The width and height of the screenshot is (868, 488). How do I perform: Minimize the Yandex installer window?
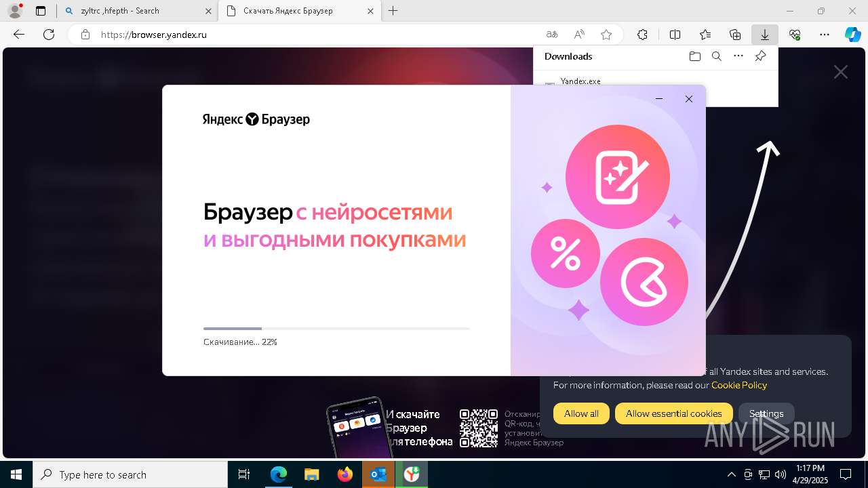click(x=659, y=99)
